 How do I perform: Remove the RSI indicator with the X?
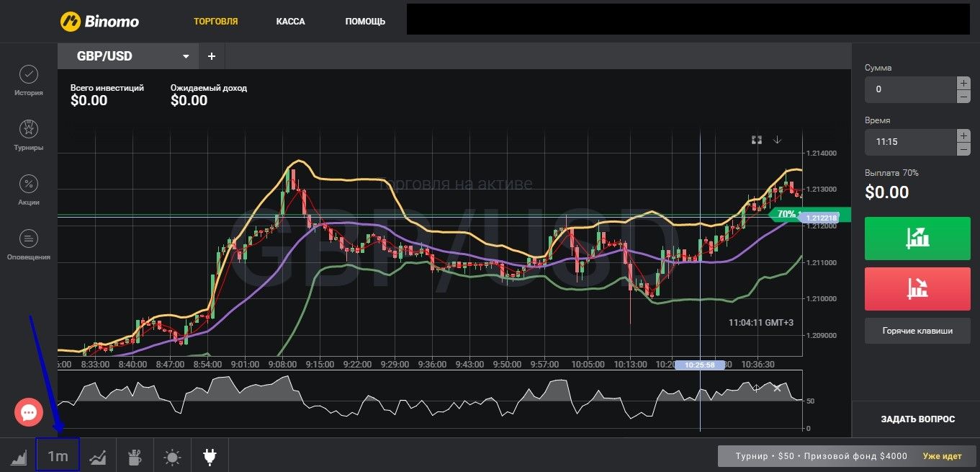pos(777,388)
